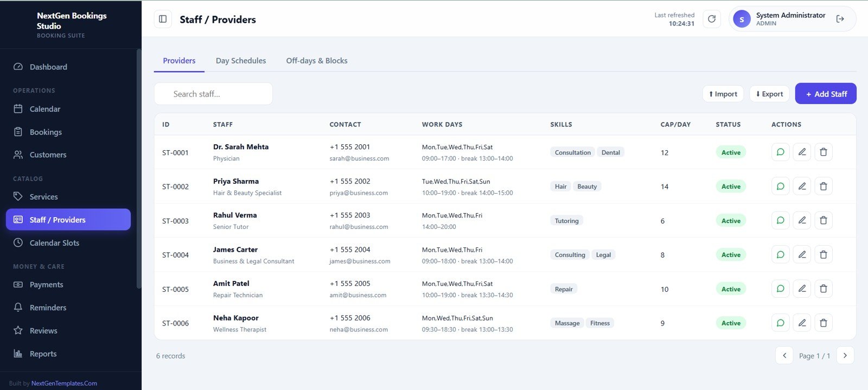This screenshot has width=868, height=390.
Task: Toggle the sidebar panel icon
Action: [163, 19]
